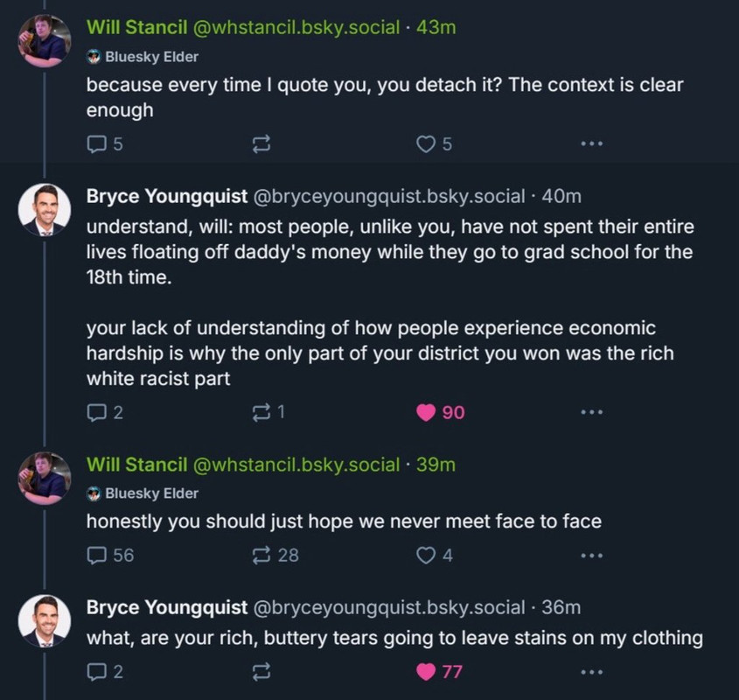Open more options on Will's 39m post
739x700 pixels.
click(x=591, y=555)
